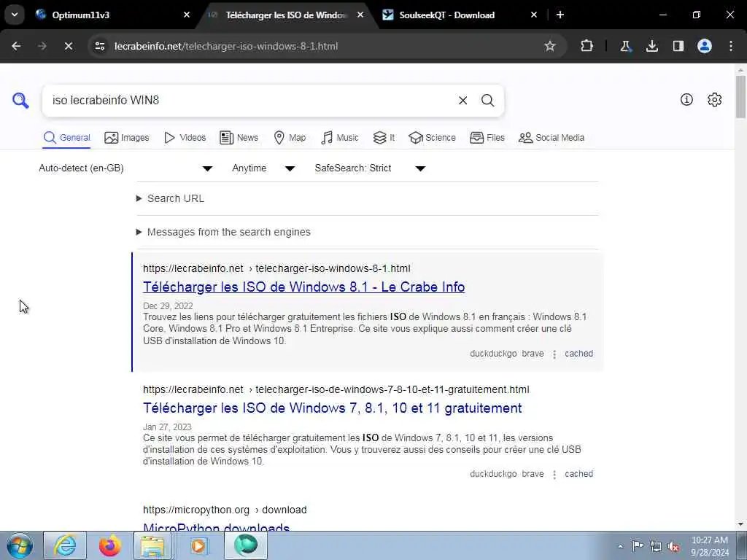Open media player from taskbar
This screenshot has width=747, height=560.
coord(198,545)
